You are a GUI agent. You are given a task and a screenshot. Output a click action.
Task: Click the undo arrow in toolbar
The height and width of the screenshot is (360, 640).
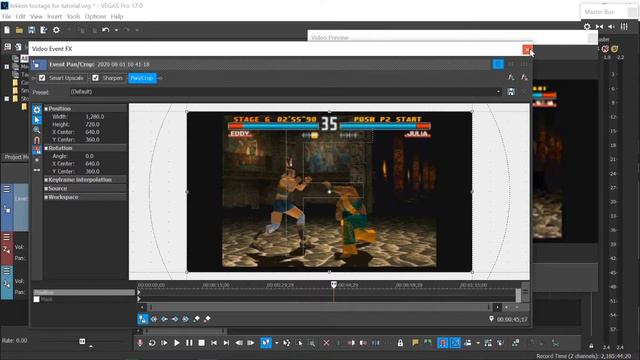click(106, 30)
